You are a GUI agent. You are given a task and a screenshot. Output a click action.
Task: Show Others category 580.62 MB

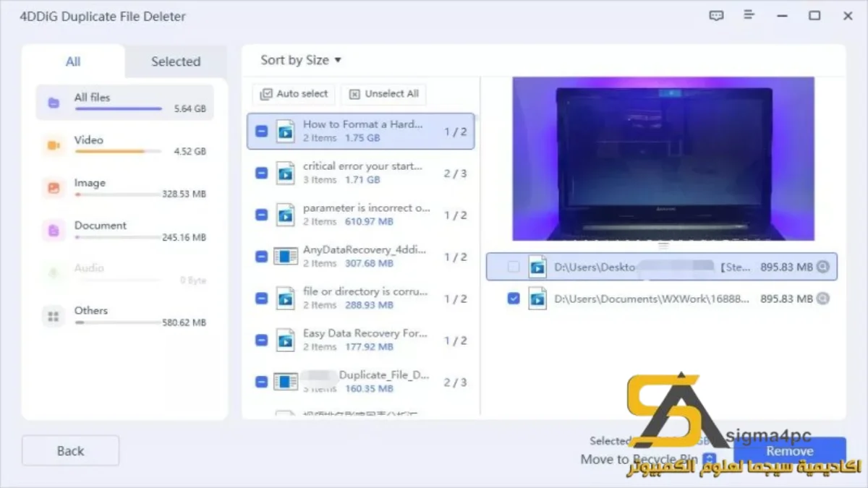coord(124,316)
